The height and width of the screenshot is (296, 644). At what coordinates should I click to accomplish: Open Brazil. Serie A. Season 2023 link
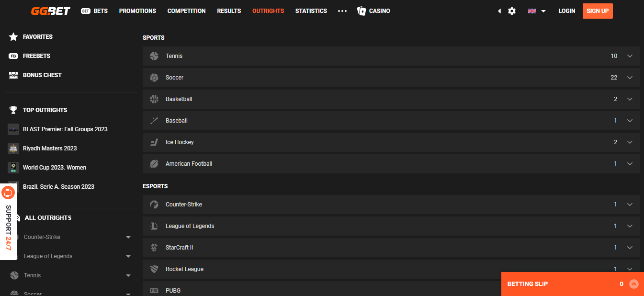pos(58,187)
